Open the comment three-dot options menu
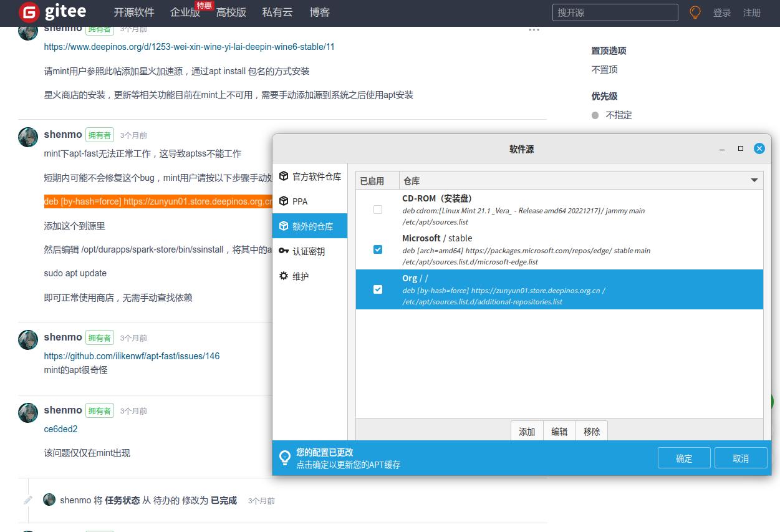The image size is (780, 532). (x=534, y=29)
